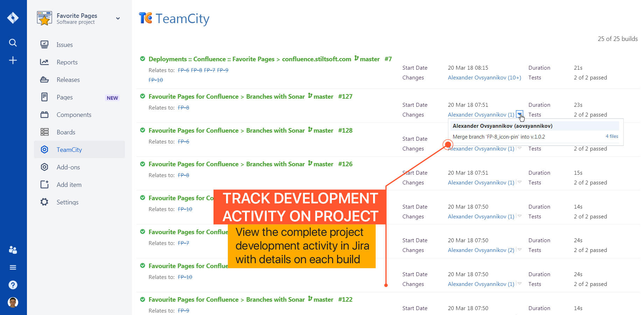Viewport: 644px width, 315px height.
Task: Click the Add item icon
Action: [44, 184]
